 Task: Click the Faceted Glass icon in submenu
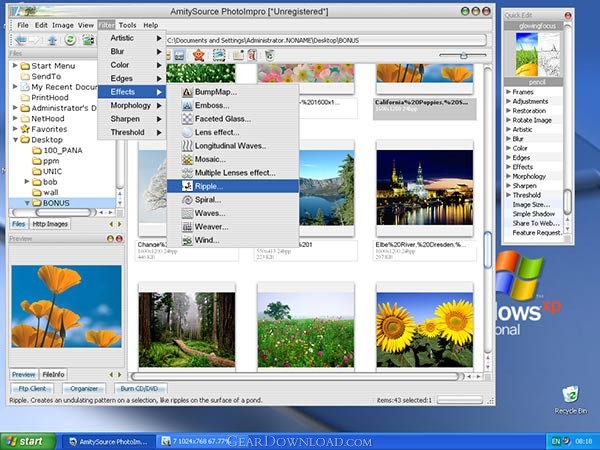187,119
